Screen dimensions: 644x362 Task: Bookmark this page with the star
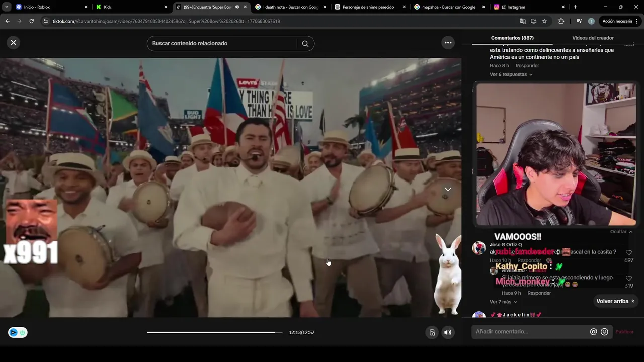click(x=544, y=21)
